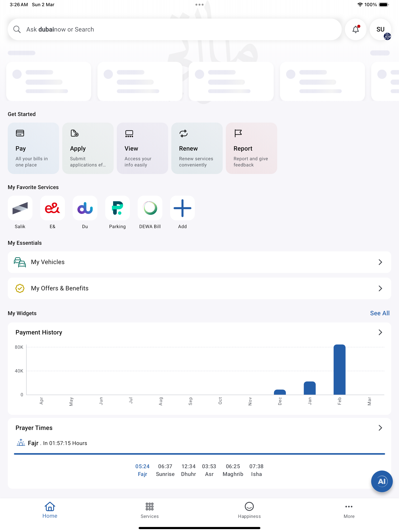Open the three-dots multitasking control
Image resolution: width=399 pixels, height=532 pixels.
[x=199, y=5]
